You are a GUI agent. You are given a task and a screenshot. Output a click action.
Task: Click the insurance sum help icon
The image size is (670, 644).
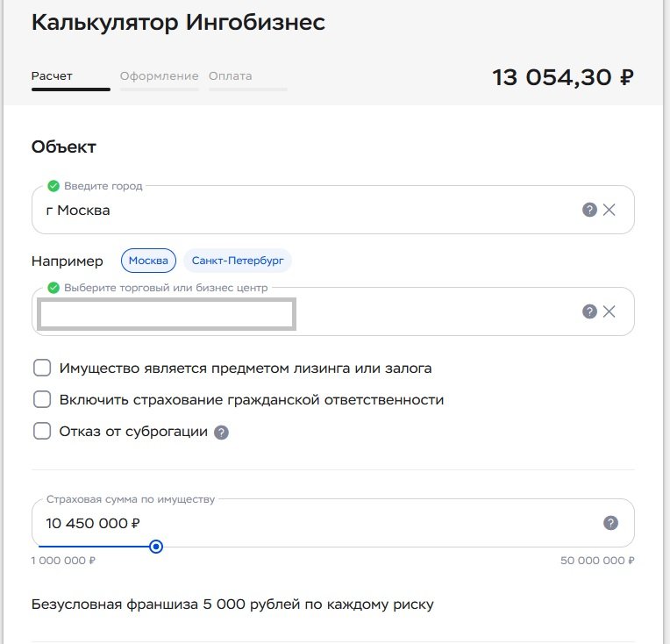(x=611, y=523)
